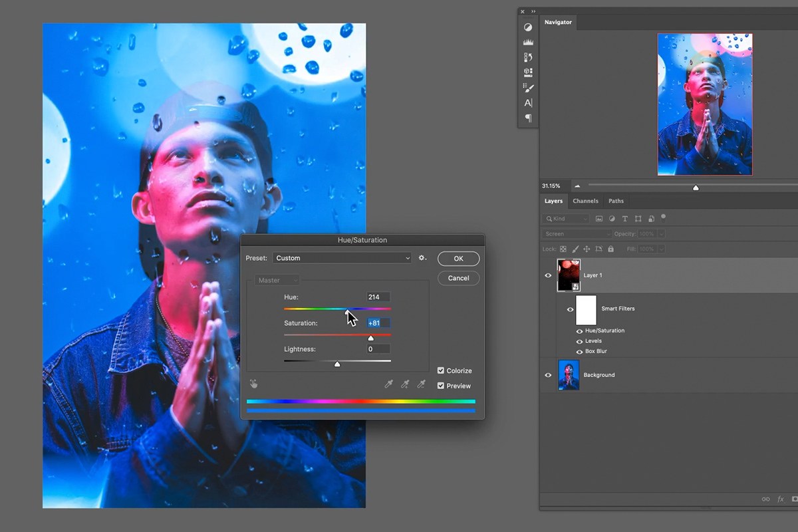Screen dimensions: 798x532
Task: Select the Layers tab
Action: [x=553, y=201]
